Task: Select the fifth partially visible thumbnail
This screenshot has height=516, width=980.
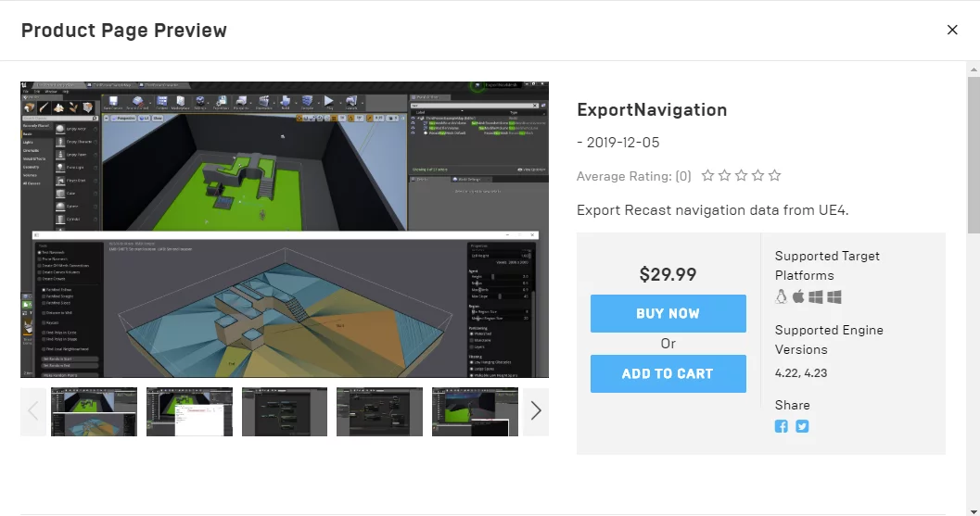Action: point(474,411)
